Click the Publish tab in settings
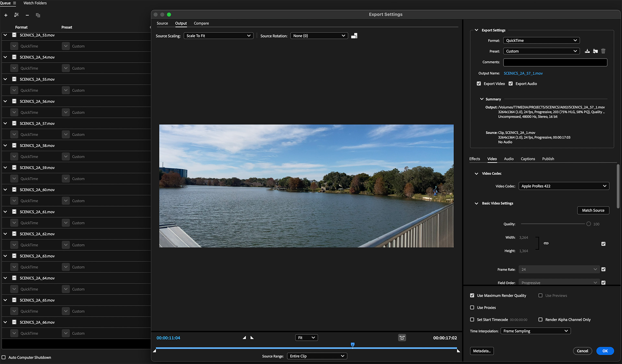Screen dimensions: 622x364 548,159
